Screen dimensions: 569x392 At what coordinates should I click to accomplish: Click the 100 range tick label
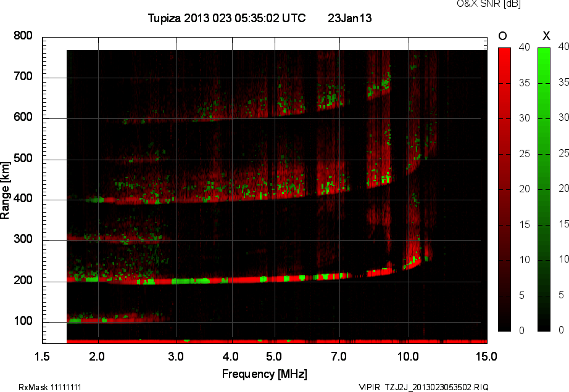(23, 321)
